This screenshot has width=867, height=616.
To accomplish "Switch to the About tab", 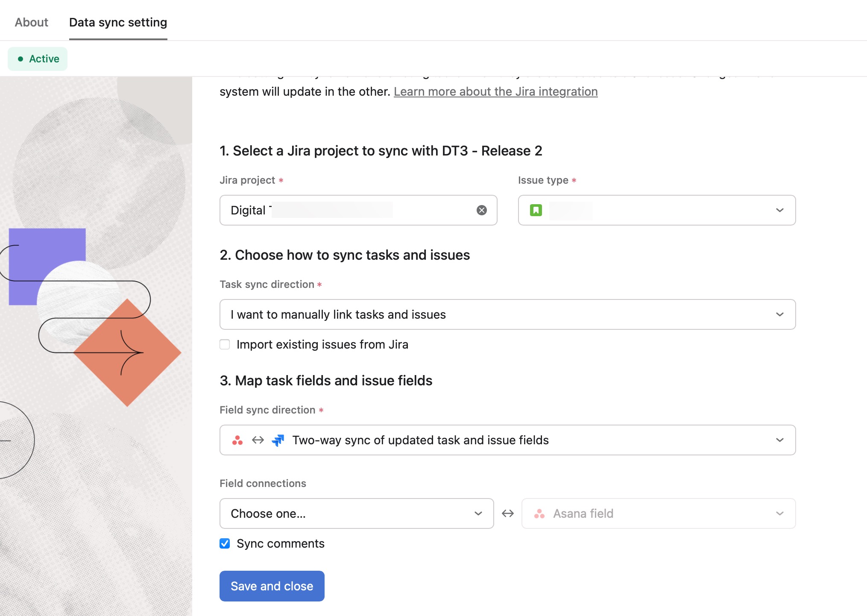I will (32, 22).
